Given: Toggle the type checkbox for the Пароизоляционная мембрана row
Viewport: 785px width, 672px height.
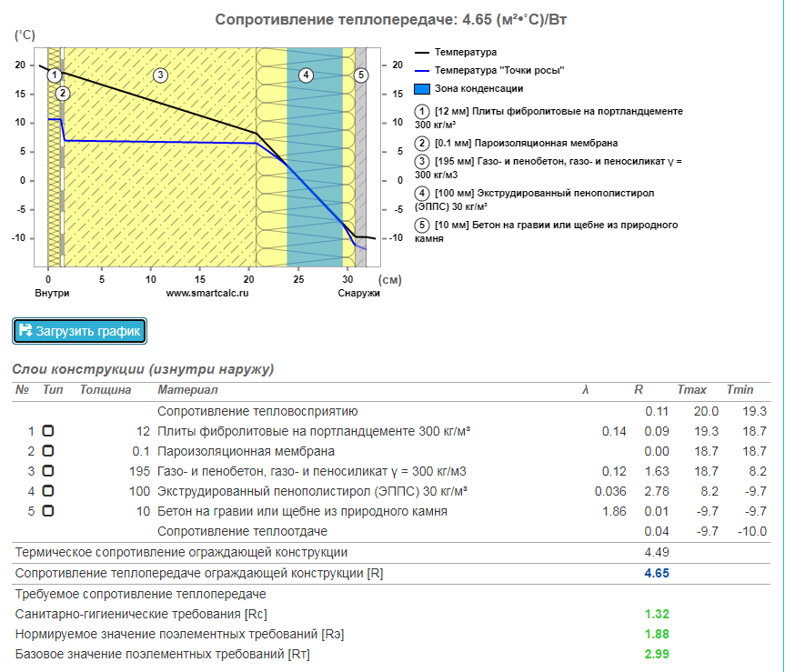Looking at the screenshot, I should [x=47, y=451].
